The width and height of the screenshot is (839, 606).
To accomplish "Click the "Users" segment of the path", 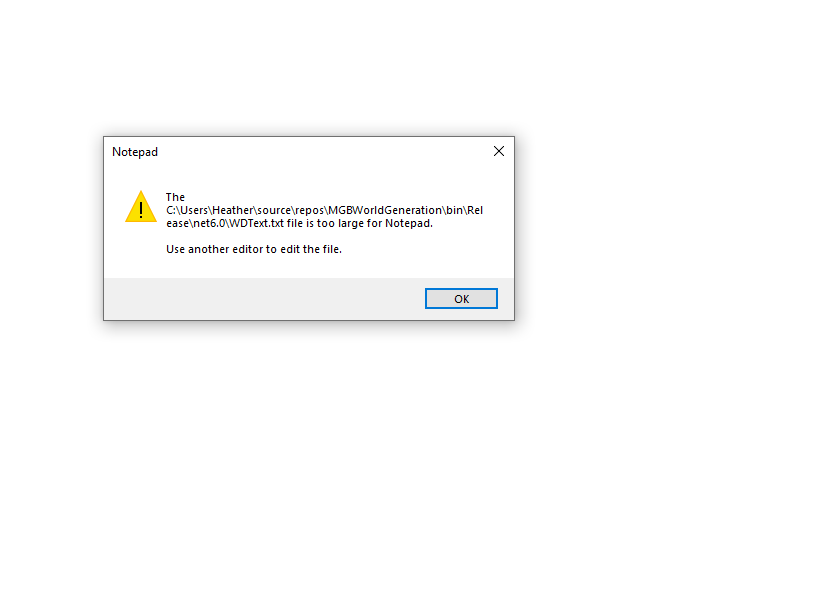I will pos(193,210).
